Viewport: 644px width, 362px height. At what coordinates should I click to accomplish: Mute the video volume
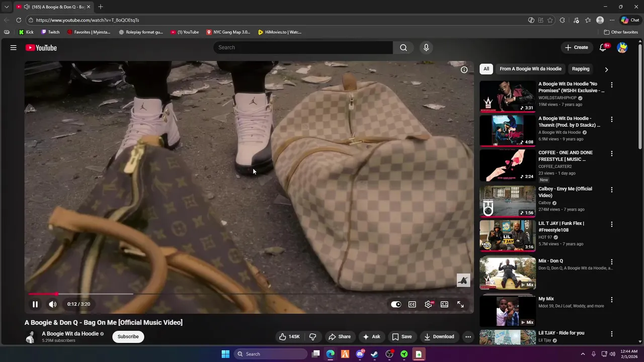(x=52, y=304)
